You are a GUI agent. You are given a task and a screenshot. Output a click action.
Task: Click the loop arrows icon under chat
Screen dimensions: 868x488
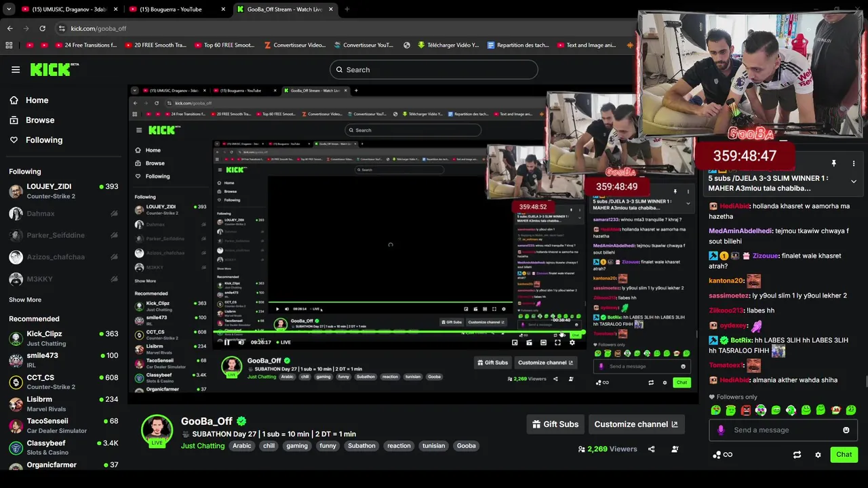point(797,455)
